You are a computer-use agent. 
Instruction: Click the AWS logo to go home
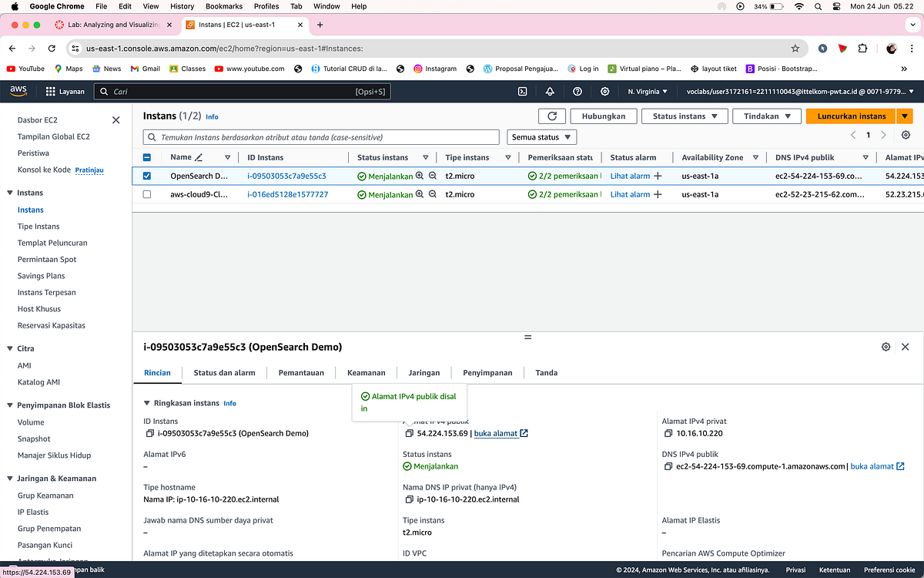17,90
